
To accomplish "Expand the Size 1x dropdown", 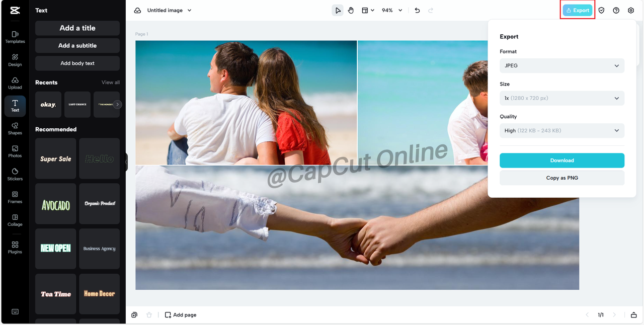I will pyautogui.click(x=562, y=98).
